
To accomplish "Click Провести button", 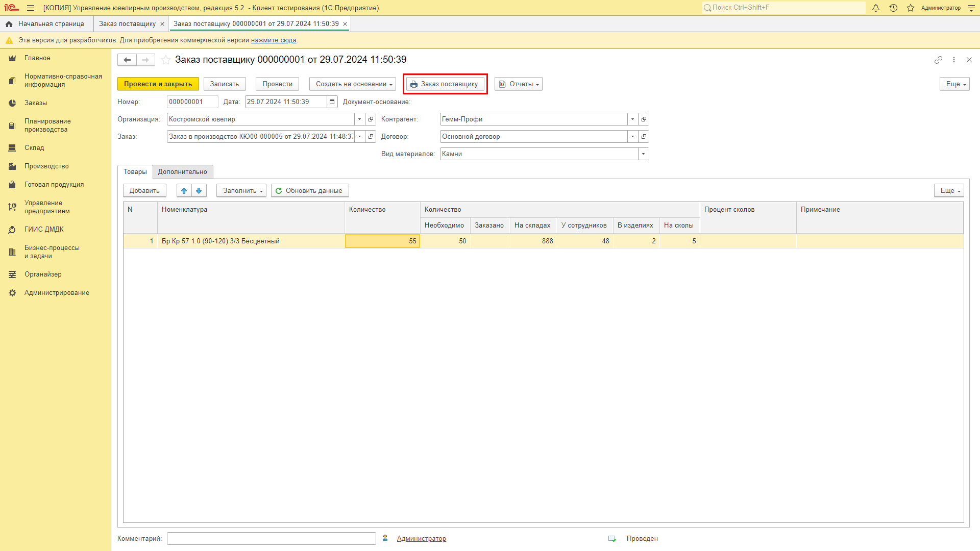I will point(278,84).
